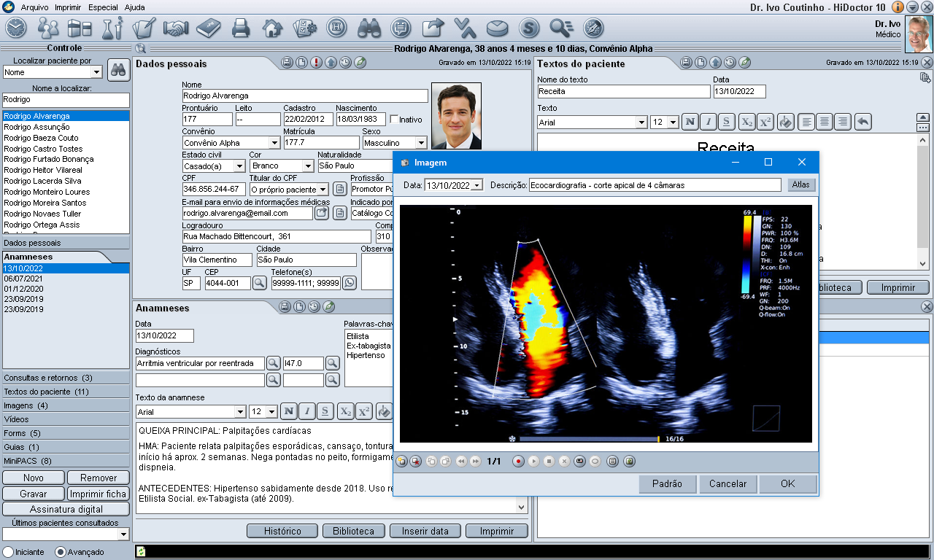934x560 pixels.
Task: Open the Especial menu
Action: [x=103, y=7]
